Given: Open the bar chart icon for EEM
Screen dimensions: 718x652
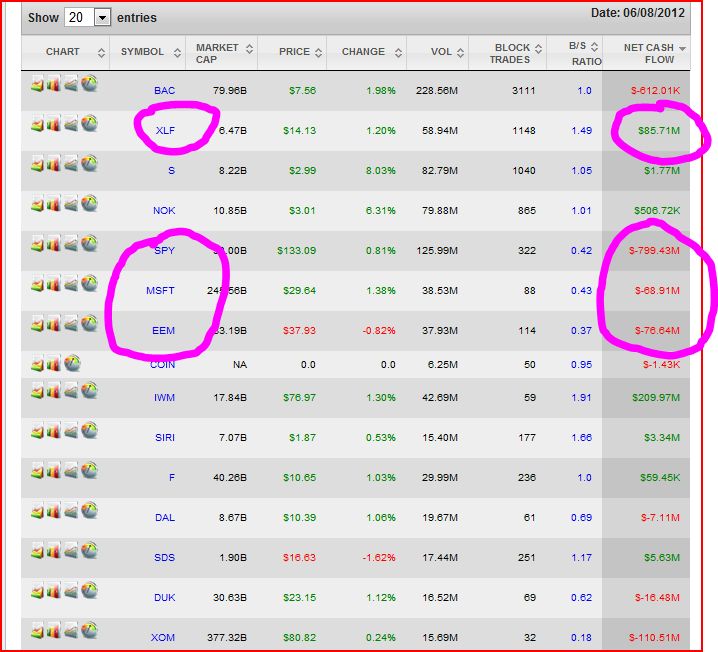Looking at the screenshot, I should tap(54, 324).
